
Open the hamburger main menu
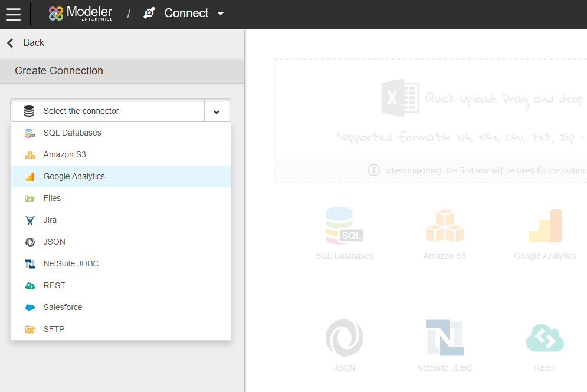[14, 14]
